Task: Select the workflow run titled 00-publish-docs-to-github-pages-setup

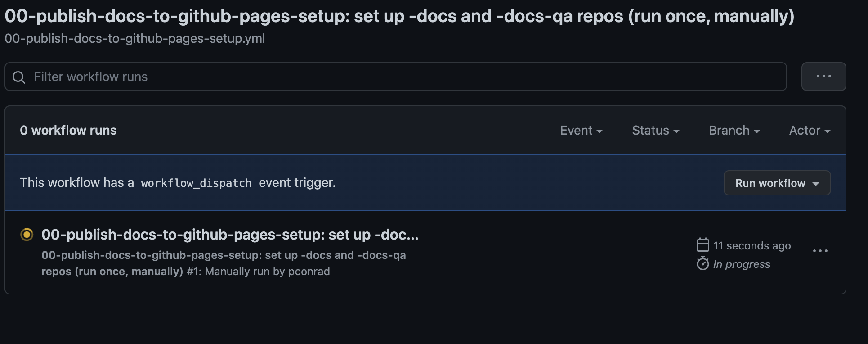Action: coord(229,235)
